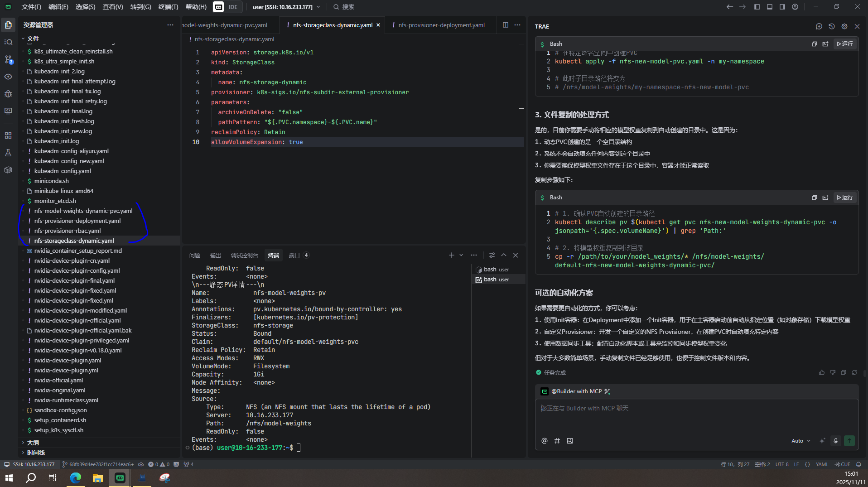This screenshot has width=868, height=487.
Task: Toggle the primary sidebar layout button
Action: 757,7
